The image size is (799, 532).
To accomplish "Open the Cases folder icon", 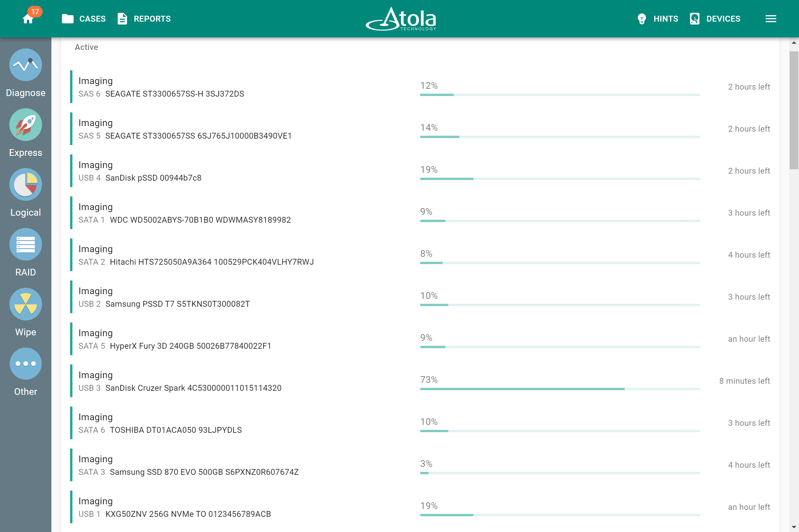I will [67, 19].
